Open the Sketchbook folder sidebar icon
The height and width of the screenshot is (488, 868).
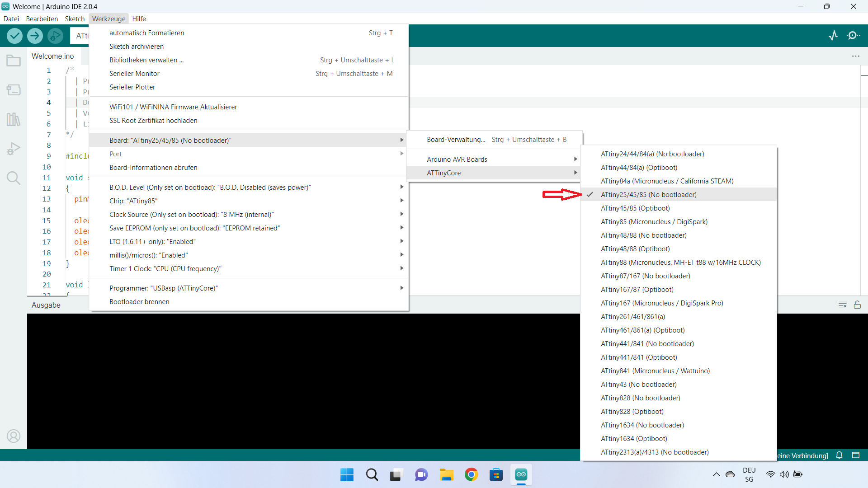(x=14, y=61)
